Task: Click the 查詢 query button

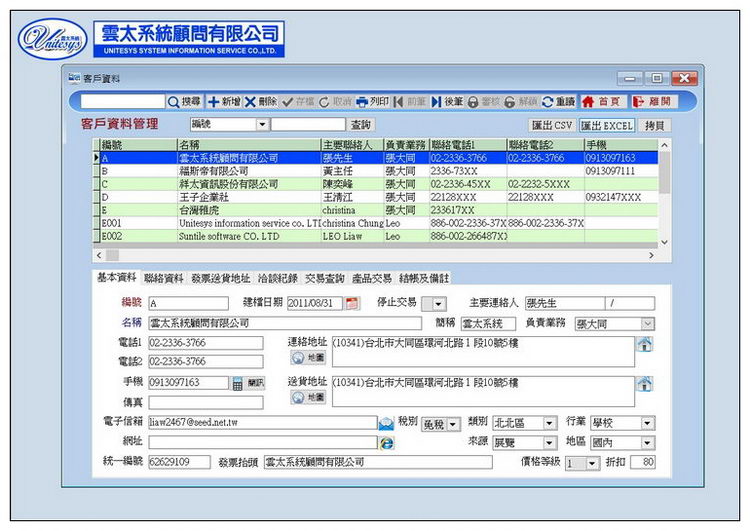Action: pyautogui.click(x=361, y=125)
